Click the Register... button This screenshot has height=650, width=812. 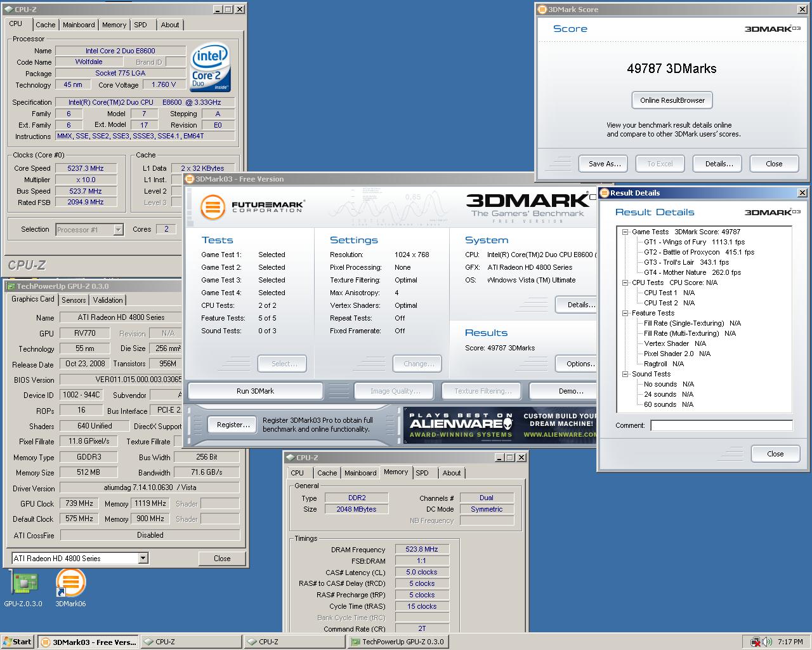233,425
